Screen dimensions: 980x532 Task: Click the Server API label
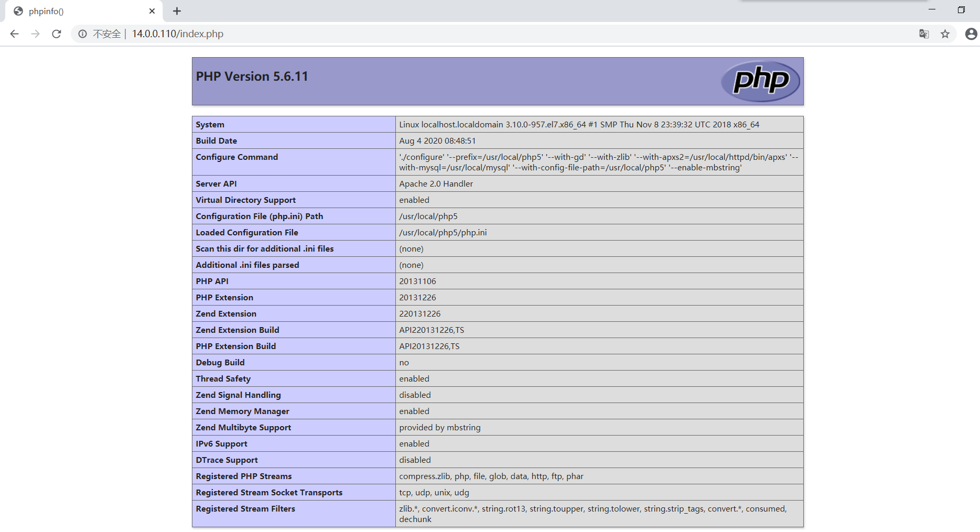[x=216, y=184]
